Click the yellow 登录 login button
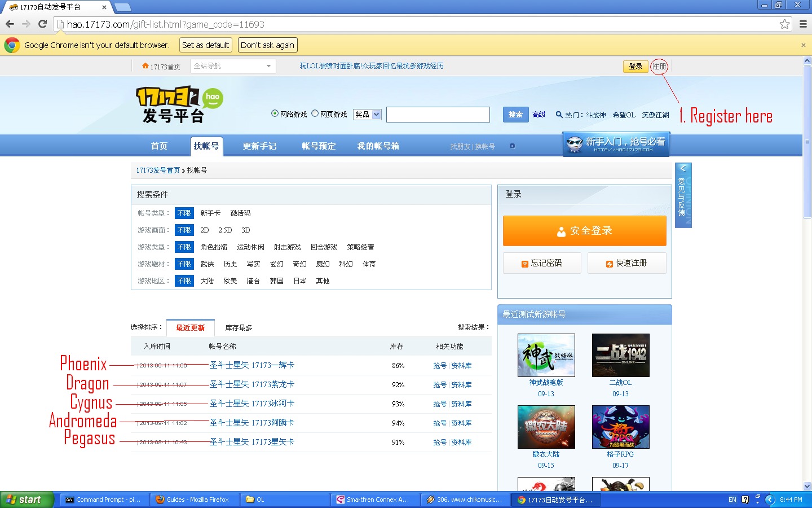 [636, 67]
